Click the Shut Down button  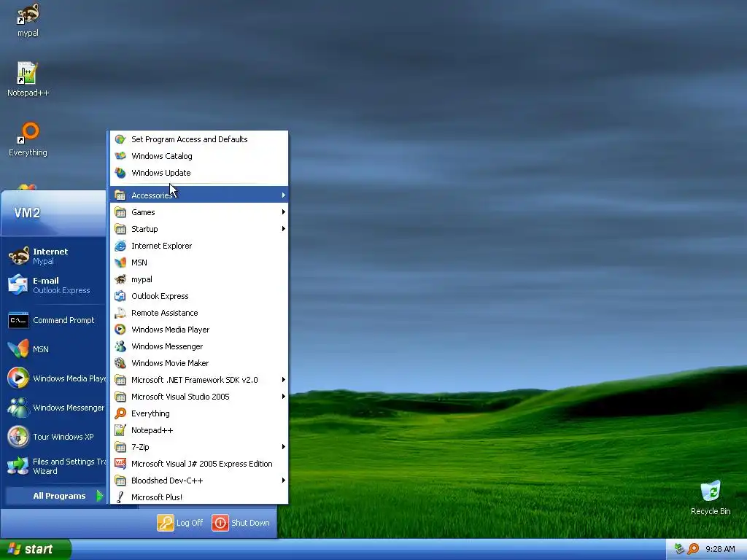tap(241, 522)
